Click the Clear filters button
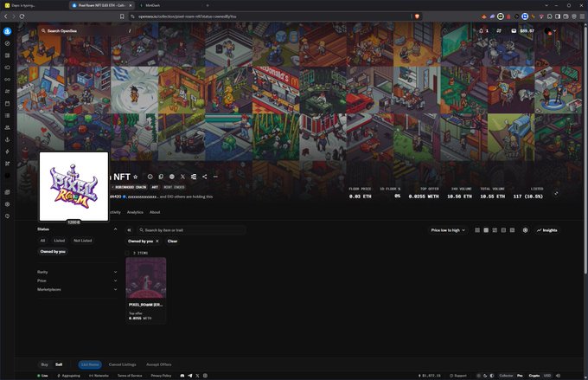 click(x=172, y=241)
